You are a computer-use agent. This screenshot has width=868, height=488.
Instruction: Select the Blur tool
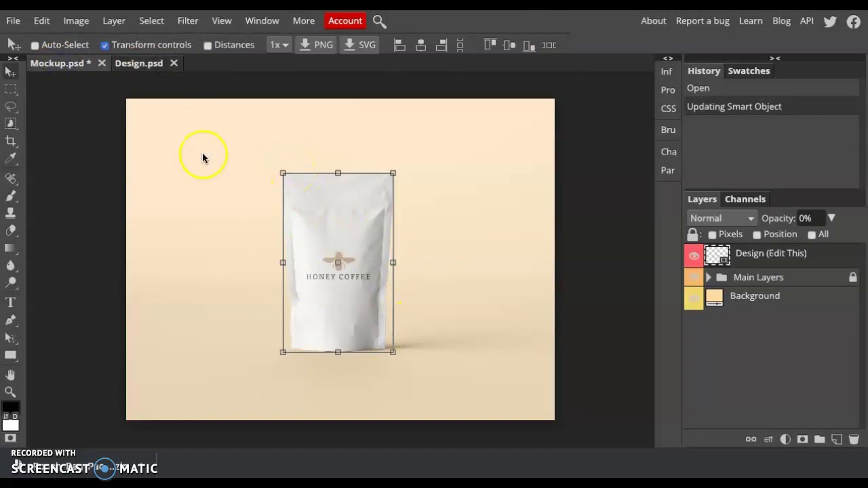10,266
